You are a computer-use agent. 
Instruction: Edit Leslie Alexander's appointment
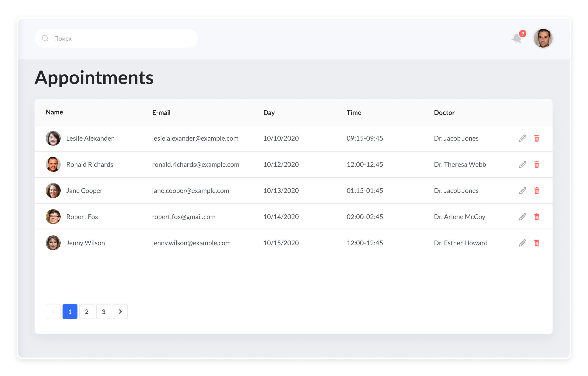(522, 138)
